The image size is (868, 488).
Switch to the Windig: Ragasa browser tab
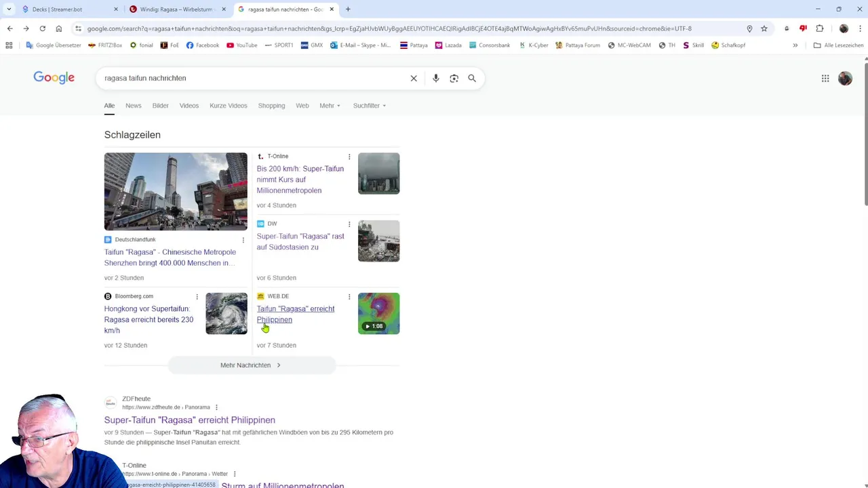(178, 9)
